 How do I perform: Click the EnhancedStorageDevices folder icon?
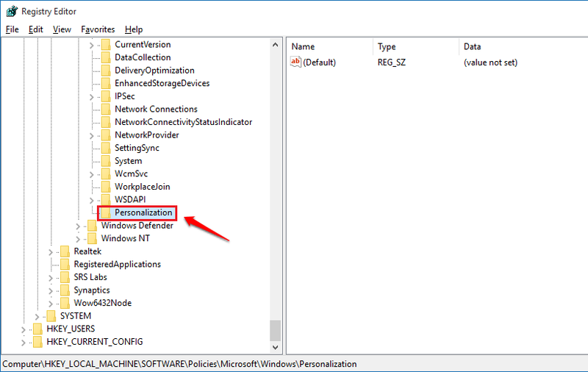click(x=106, y=83)
